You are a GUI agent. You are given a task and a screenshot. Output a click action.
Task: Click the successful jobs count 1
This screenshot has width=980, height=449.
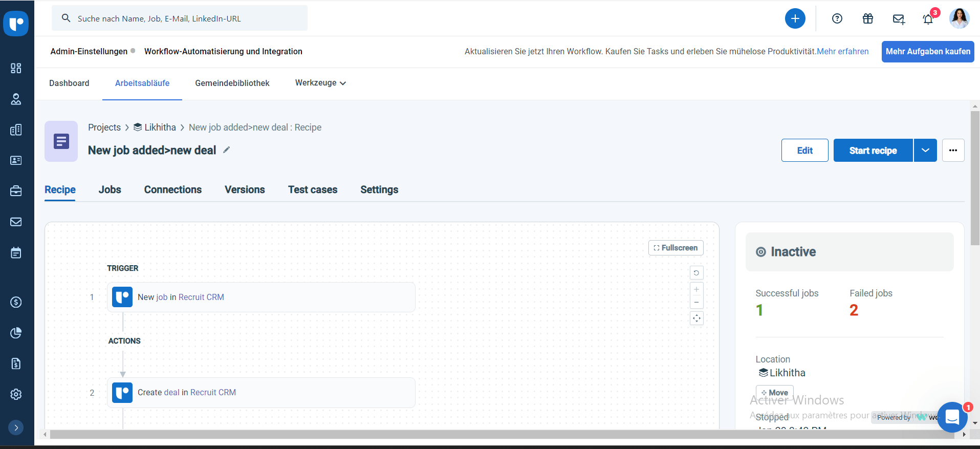tap(759, 310)
